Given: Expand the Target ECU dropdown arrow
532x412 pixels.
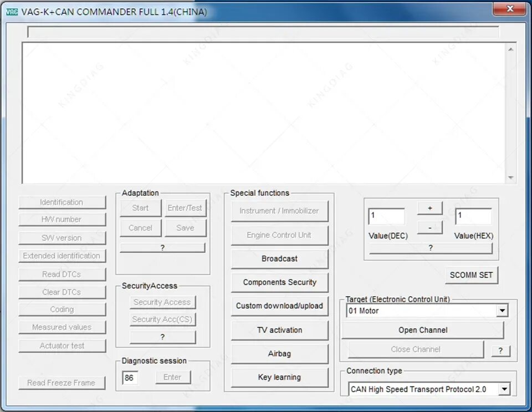Looking at the screenshot, I should point(502,311).
